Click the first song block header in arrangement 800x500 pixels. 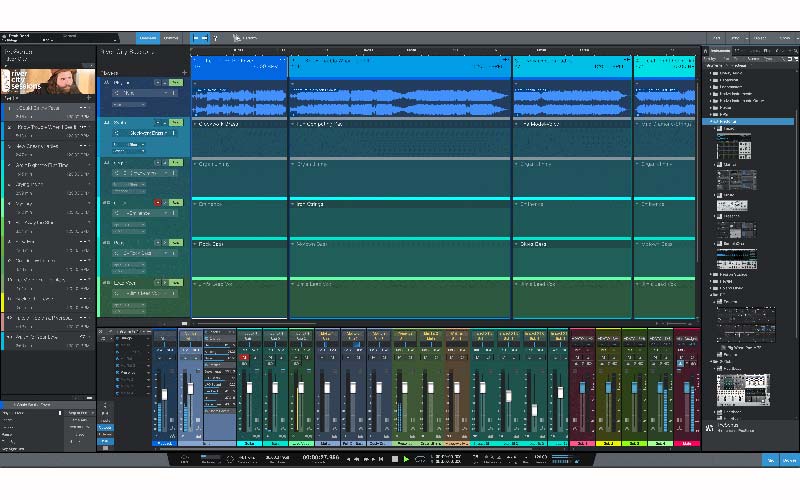(239, 67)
